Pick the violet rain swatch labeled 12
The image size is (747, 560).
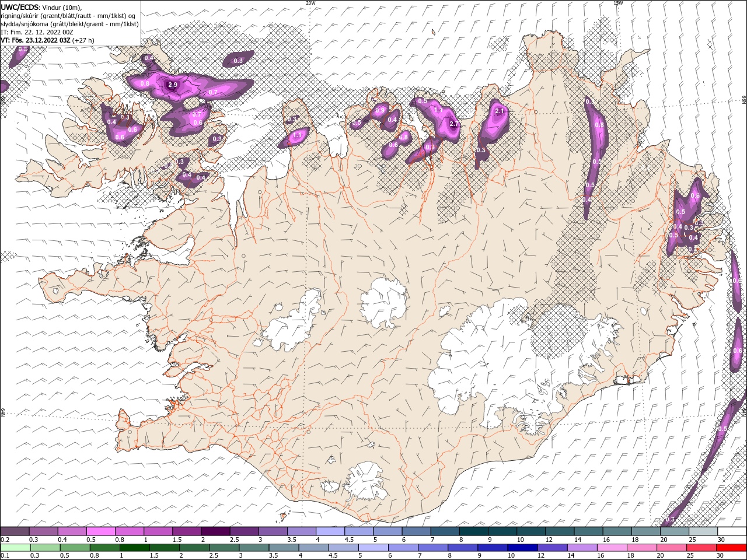pos(552,548)
